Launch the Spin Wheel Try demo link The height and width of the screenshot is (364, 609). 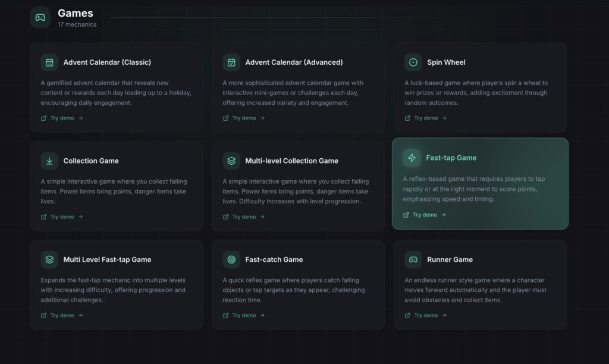pos(426,118)
